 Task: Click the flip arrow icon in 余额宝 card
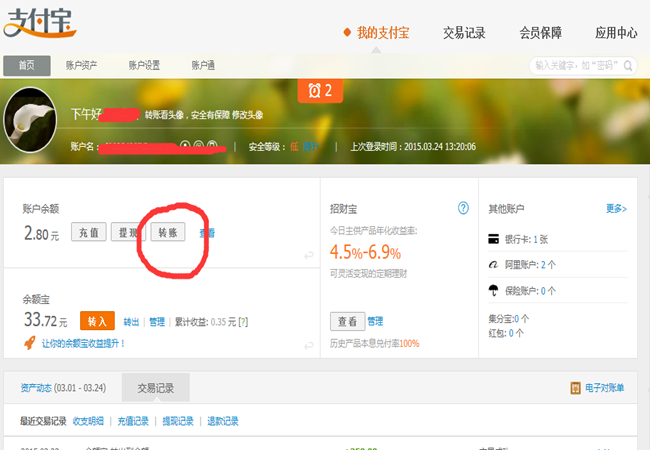click(x=309, y=346)
